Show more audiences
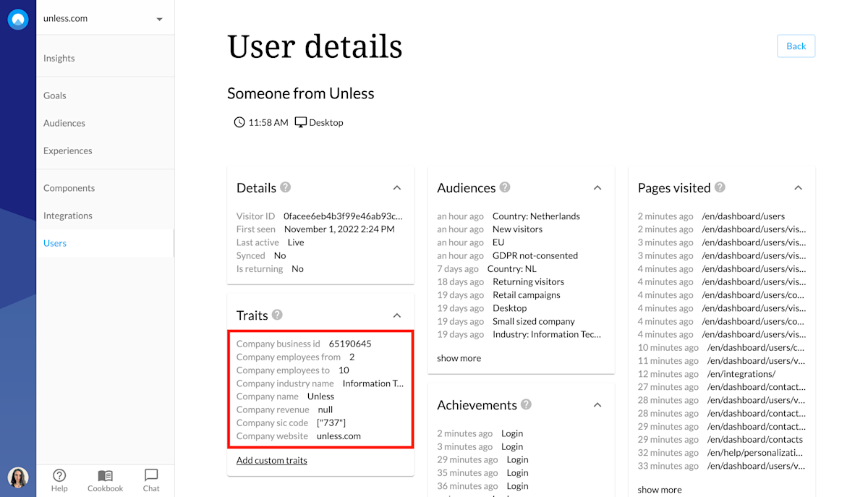Viewport: 868px width, 497px height. (x=459, y=358)
